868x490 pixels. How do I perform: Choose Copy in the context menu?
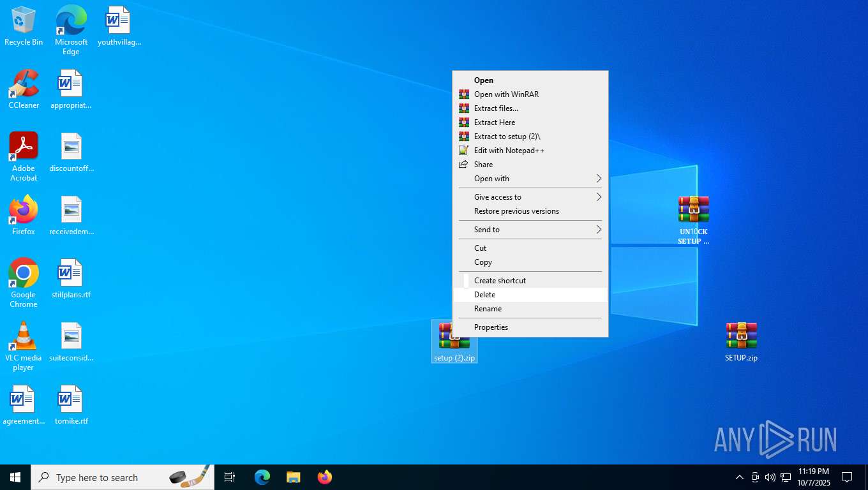(x=530, y=262)
